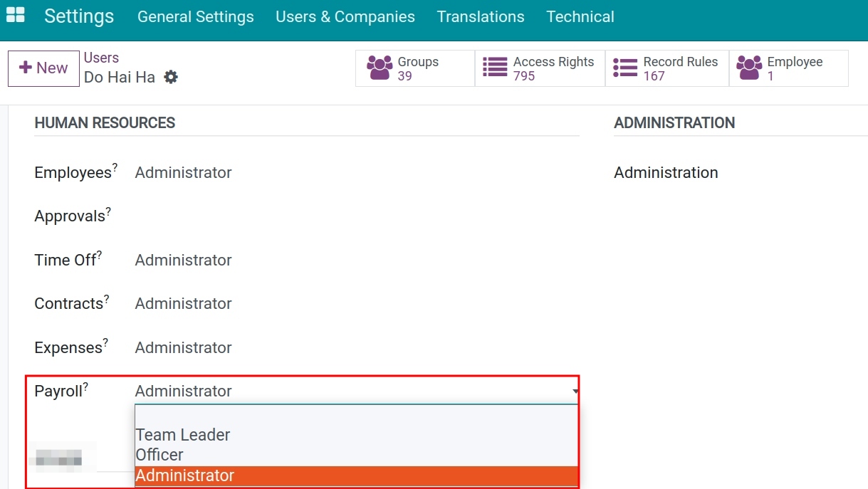The image size is (868, 489).
Task: Open the Expenses access level field
Action: 356,348
